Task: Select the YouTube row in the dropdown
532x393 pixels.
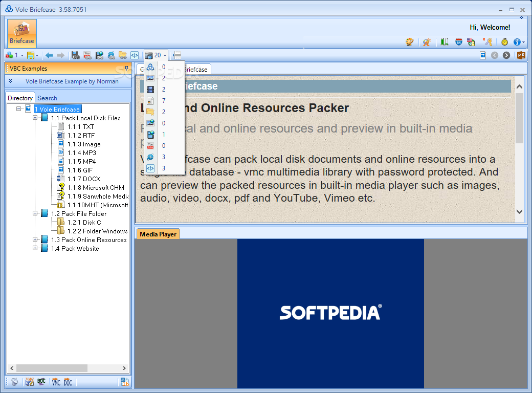Action: pyautogui.click(x=165, y=146)
